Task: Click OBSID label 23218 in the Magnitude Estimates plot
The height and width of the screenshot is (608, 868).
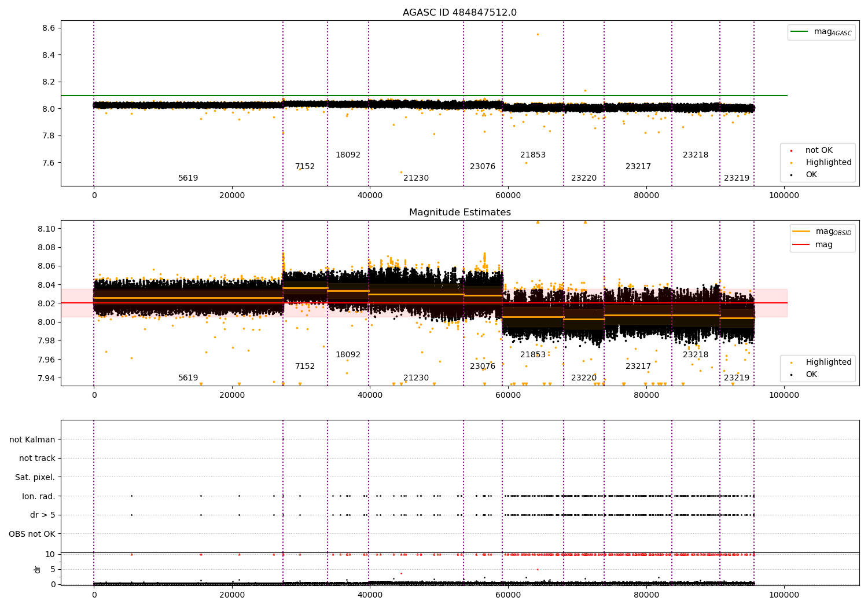Action: coord(696,355)
